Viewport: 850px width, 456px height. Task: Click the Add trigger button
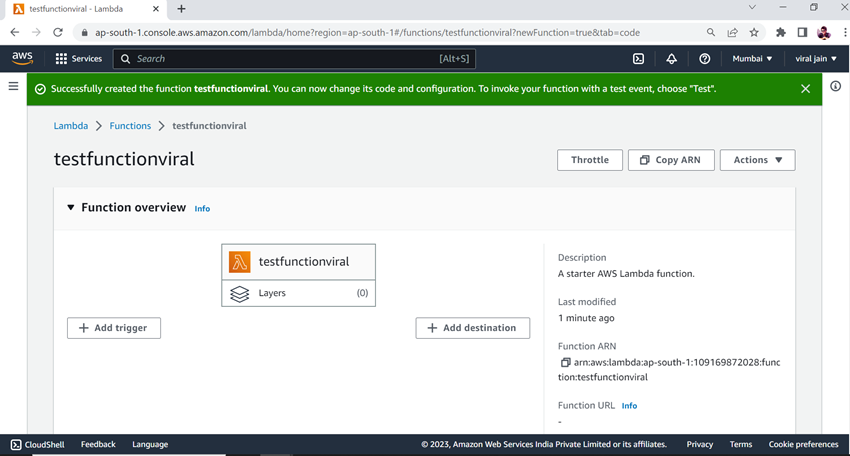114,328
